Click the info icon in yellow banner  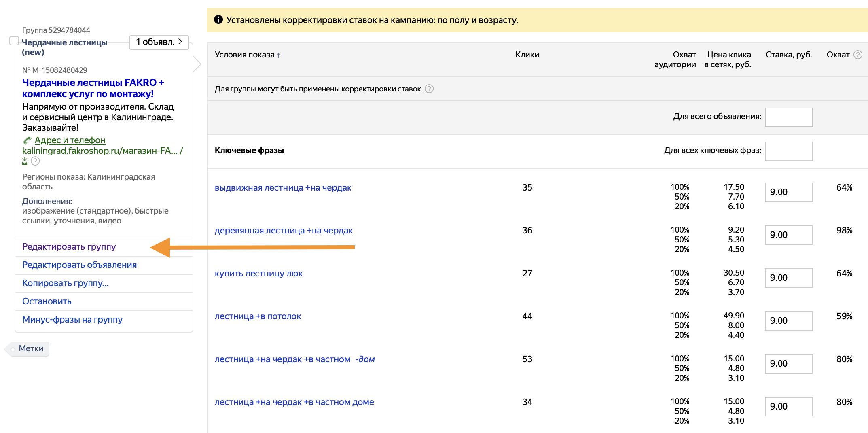click(218, 19)
